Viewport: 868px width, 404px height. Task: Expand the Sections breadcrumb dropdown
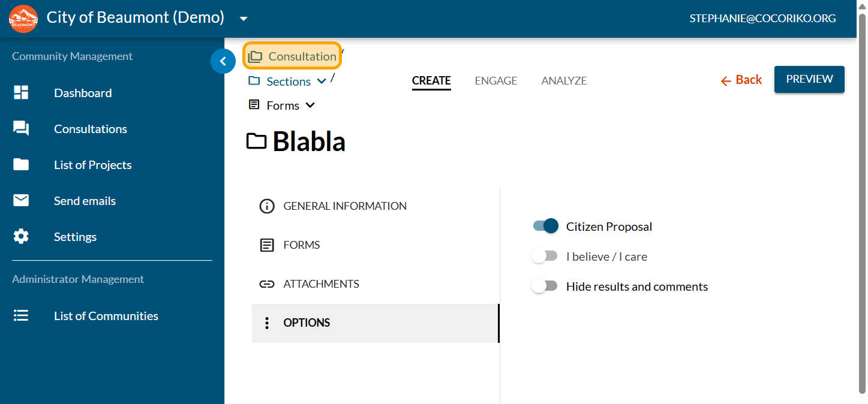(322, 82)
